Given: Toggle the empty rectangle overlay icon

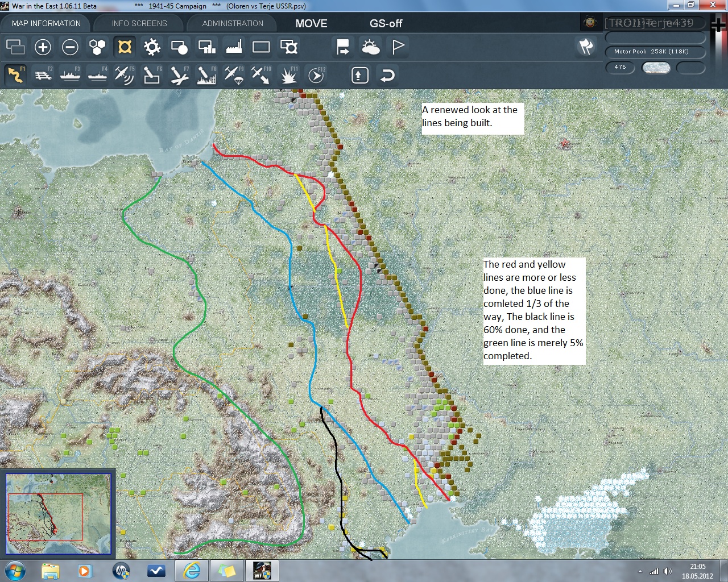Looking at the screenshot, I should click(x=261, y=47).
